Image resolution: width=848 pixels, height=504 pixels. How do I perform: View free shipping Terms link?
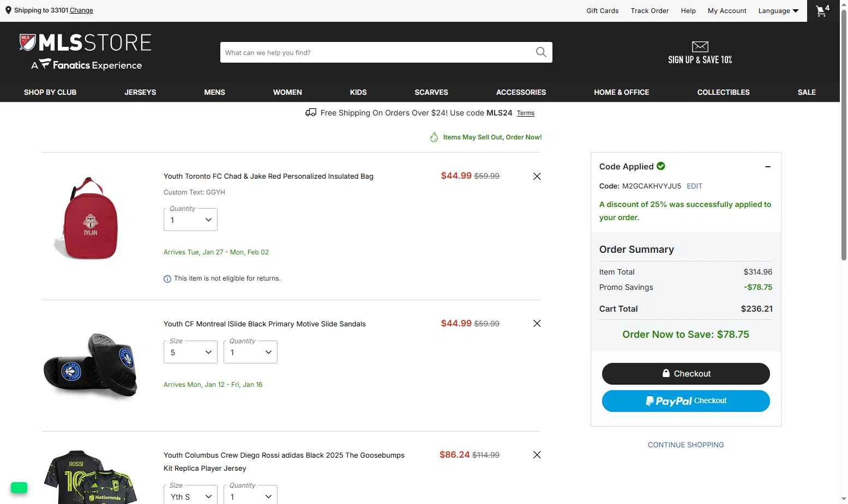[526, 113]
